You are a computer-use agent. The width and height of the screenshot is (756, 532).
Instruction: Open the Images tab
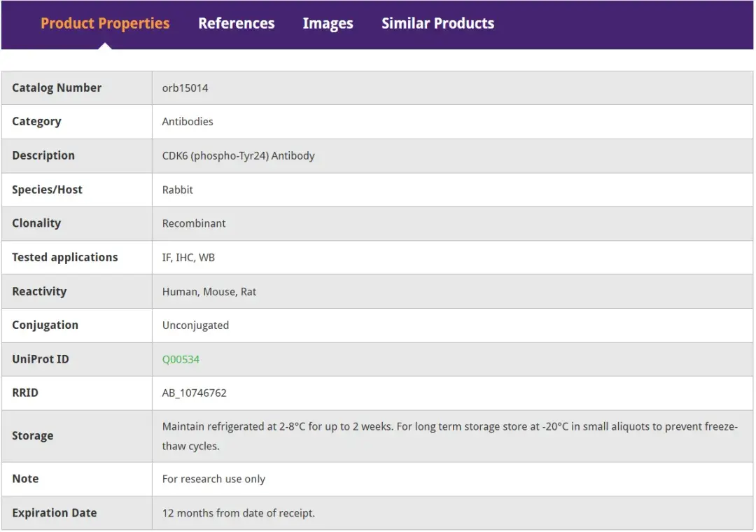328,24
